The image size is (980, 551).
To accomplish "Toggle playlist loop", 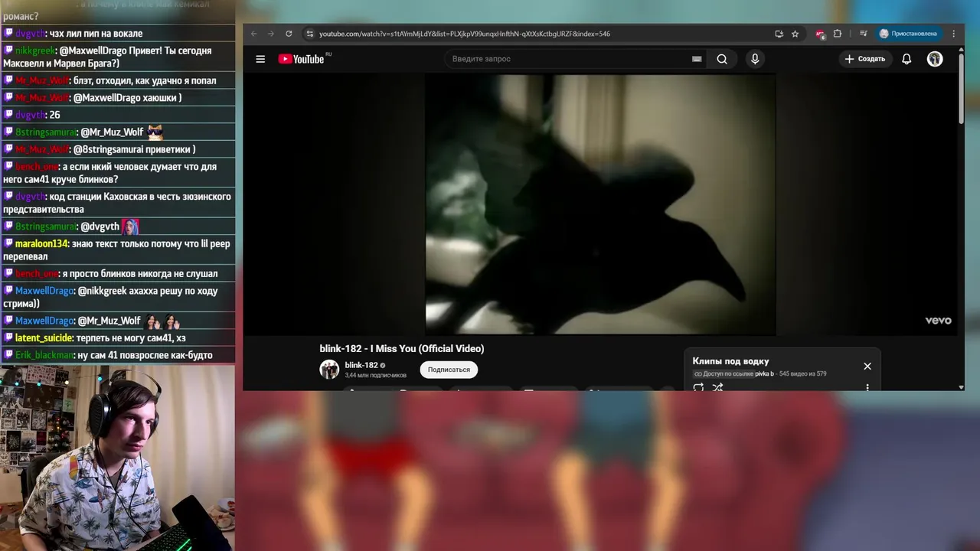I will click(x=698, y=387).
